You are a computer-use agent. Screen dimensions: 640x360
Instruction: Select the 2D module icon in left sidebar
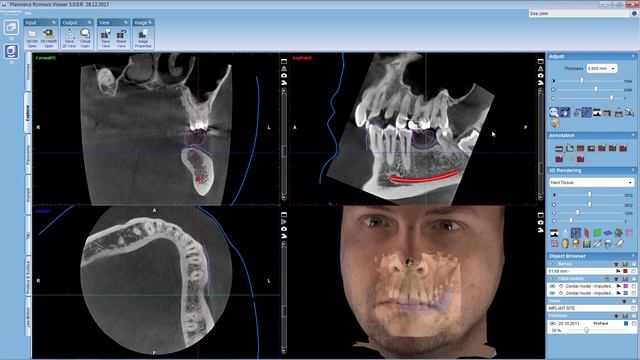coord(11,28)
